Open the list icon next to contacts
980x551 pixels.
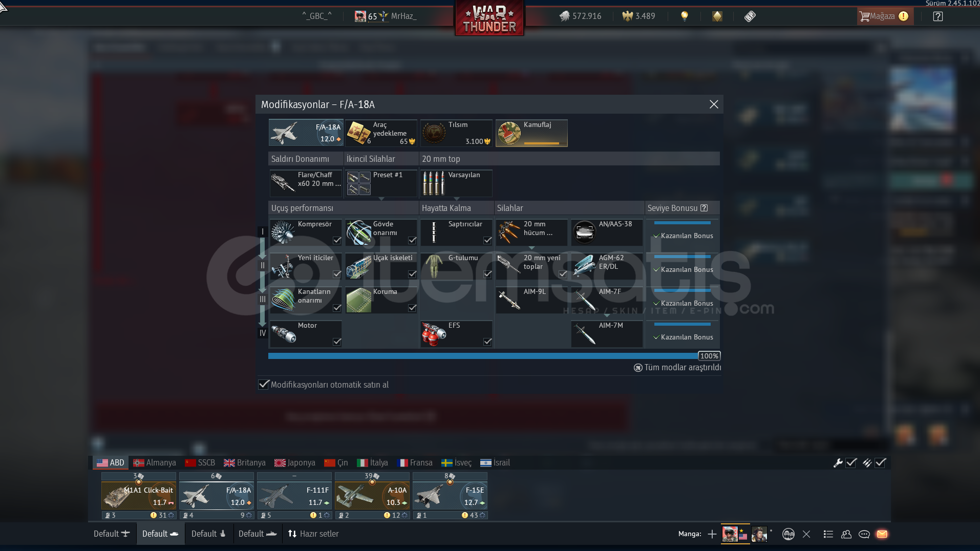tap(828, 534)
